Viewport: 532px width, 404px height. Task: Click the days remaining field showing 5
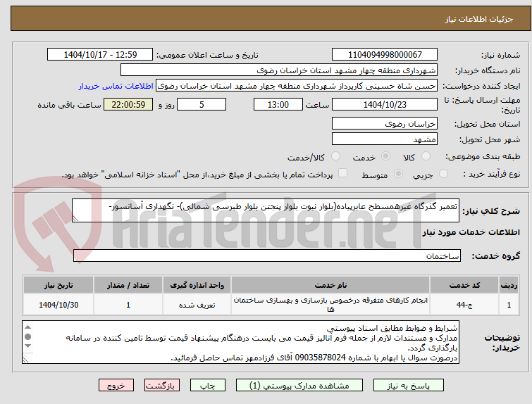[x=202, y=104]
